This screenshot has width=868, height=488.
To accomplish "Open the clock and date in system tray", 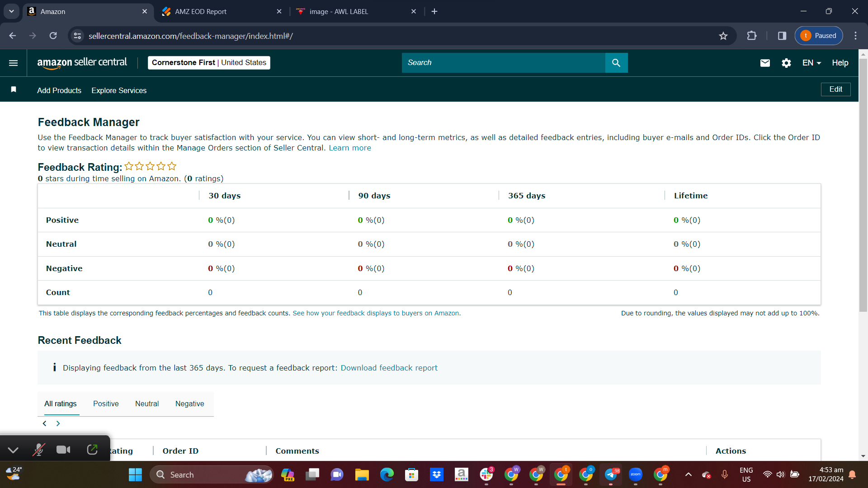I will click(826, 474).
